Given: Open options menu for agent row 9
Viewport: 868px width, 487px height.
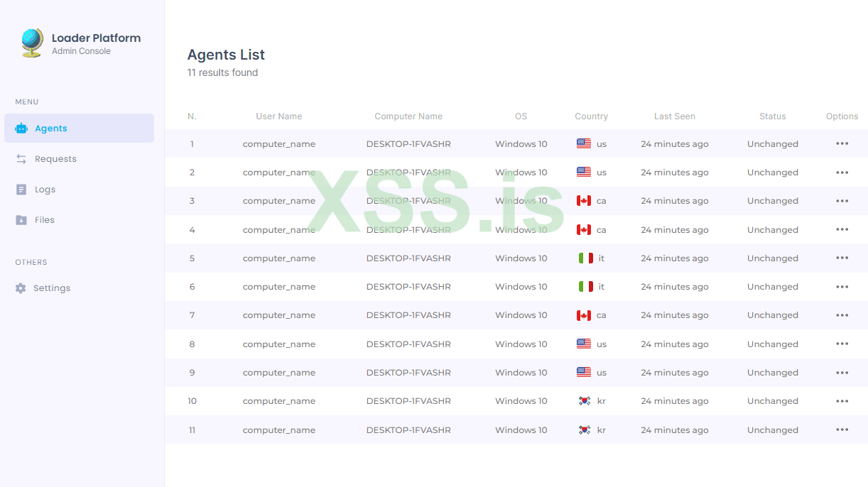Looking at the screenshot, I should tap(842, 372).
